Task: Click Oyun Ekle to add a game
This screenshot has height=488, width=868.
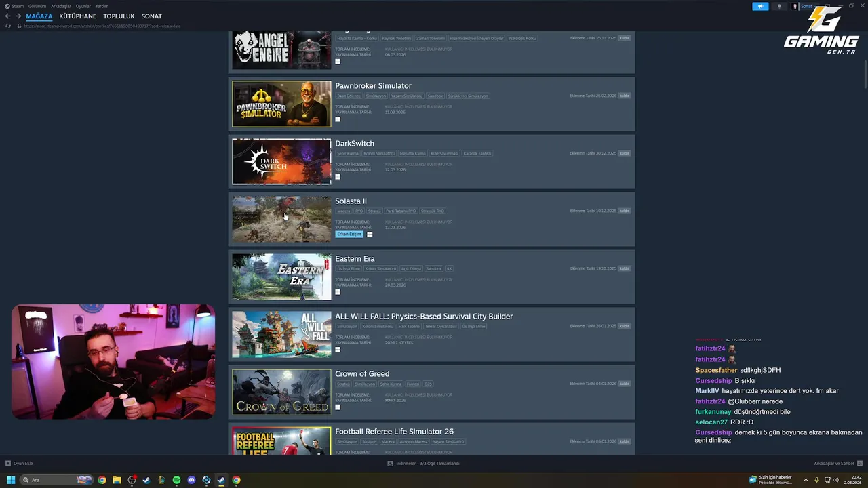Action: [19, 464]
